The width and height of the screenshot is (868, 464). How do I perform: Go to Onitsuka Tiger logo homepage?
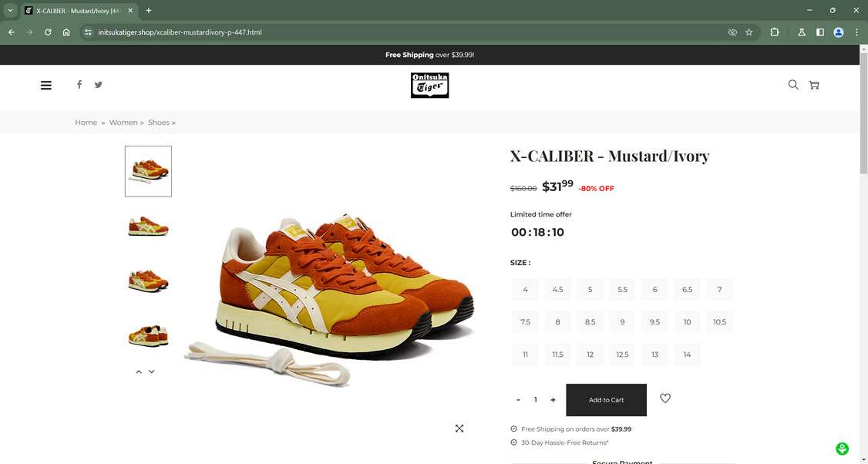429,86
